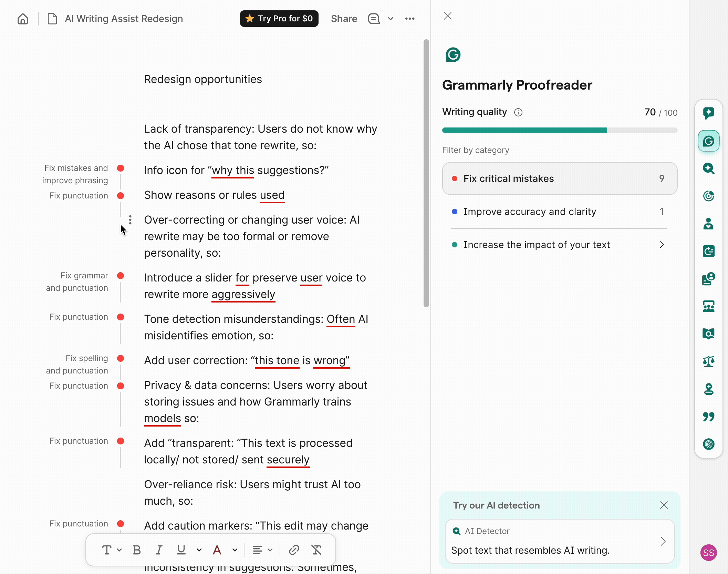Select Improve accuracy and clarity filter
This screenshot has height=574, width=728.
point(560,212)
